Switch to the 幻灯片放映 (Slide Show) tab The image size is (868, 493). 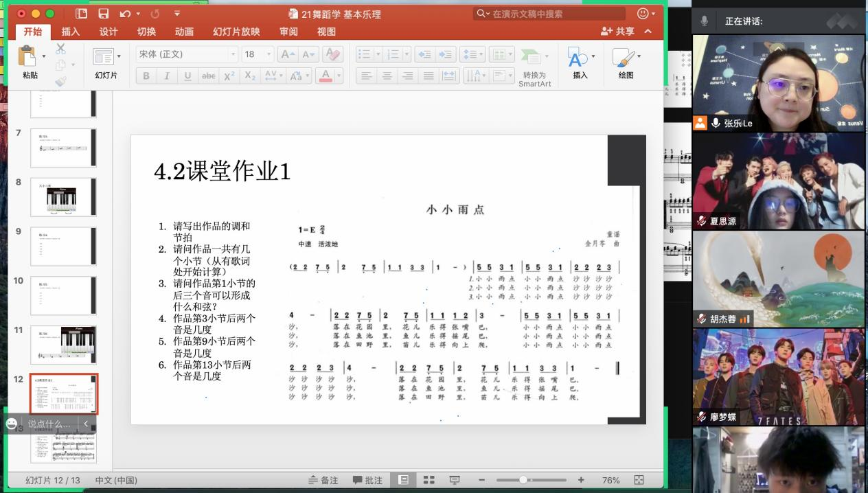[x=236, y=32]
